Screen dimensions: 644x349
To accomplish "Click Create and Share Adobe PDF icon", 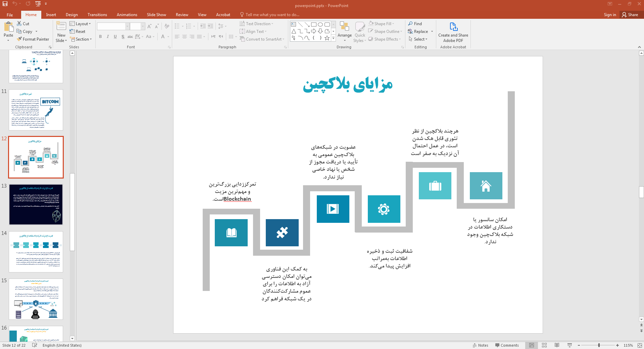I will (x=453, y=27).
